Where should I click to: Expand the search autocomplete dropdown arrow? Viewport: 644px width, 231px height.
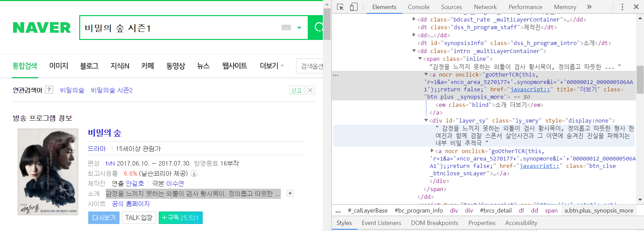299,28
